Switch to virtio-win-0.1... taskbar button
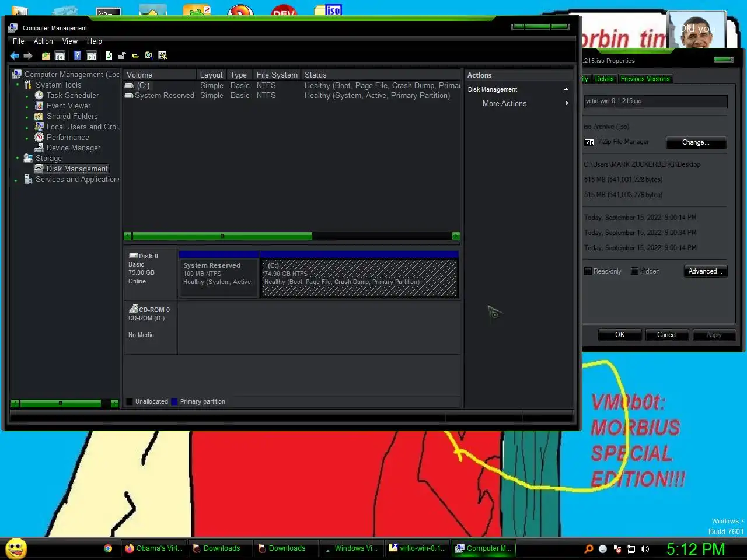This screenshot has height=560, width=747. [417, 548]
